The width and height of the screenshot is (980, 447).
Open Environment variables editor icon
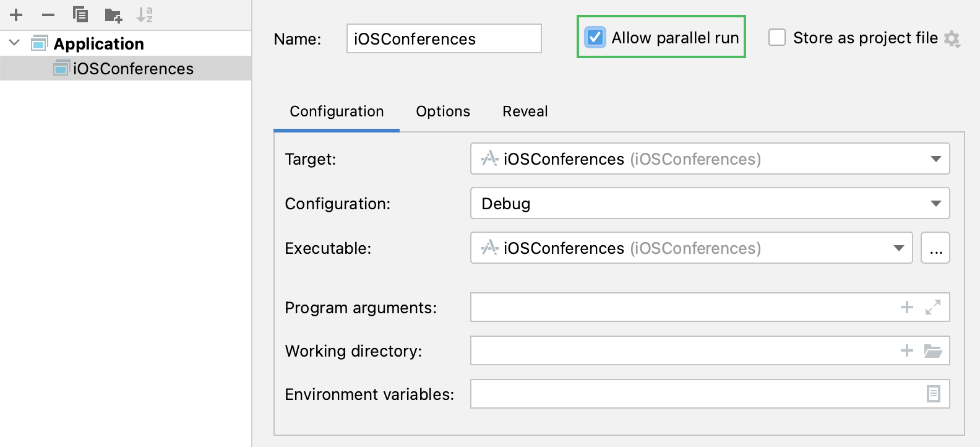pos(934,394)
